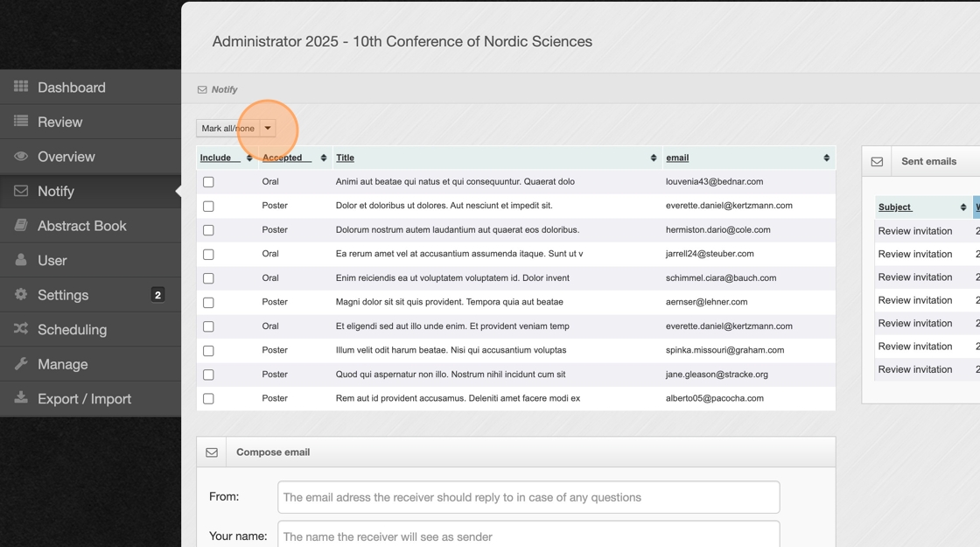Go to Export / Import section
The width and height of the screenshot is (980, 547).
click(x=84, y=398)
